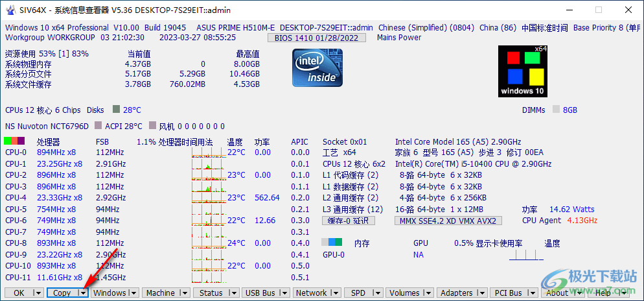Click the ACPI color square
Screen dimensions: 644x301
coord(98,125)
